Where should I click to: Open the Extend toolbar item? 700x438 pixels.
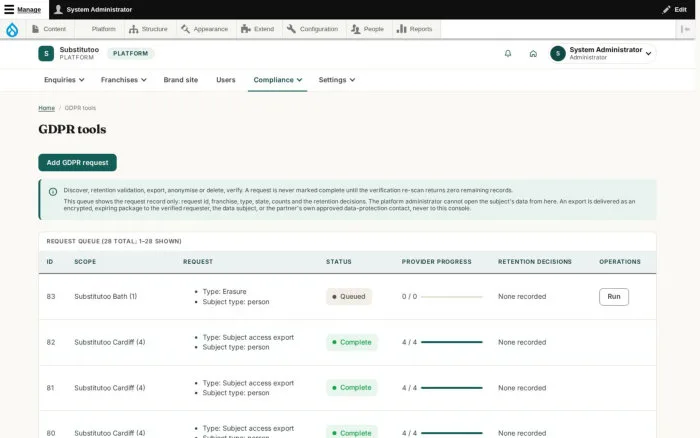point(258,29)
